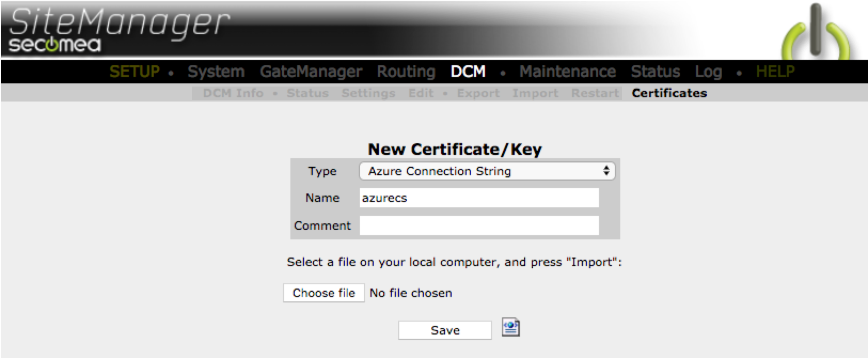Click the 'No file chosen' text
Screen dimensions: 868x358
coord(411,293)
